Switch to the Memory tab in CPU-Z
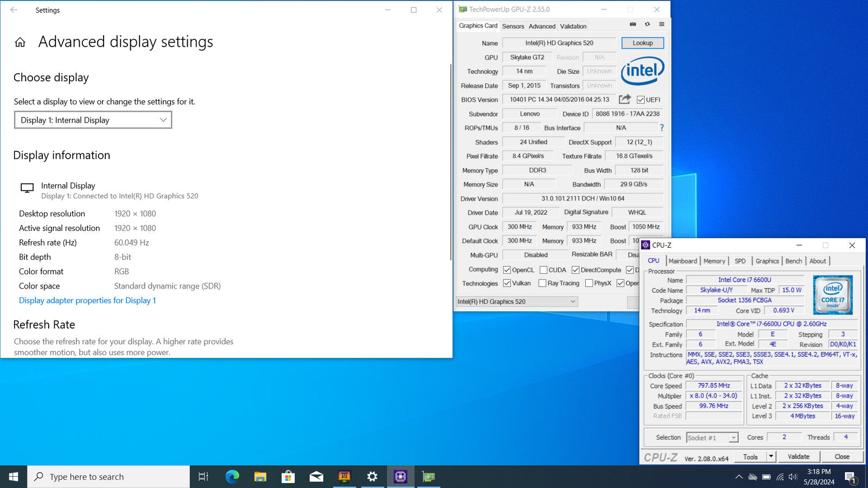868x488 pixels. tap(714, 261)
